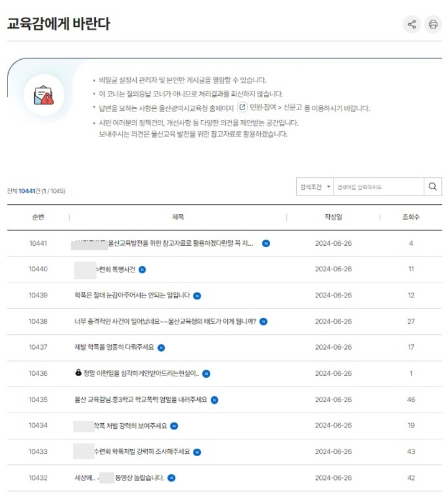Click the total count 10441건 text
448x496 pixels.
[29, 191]
